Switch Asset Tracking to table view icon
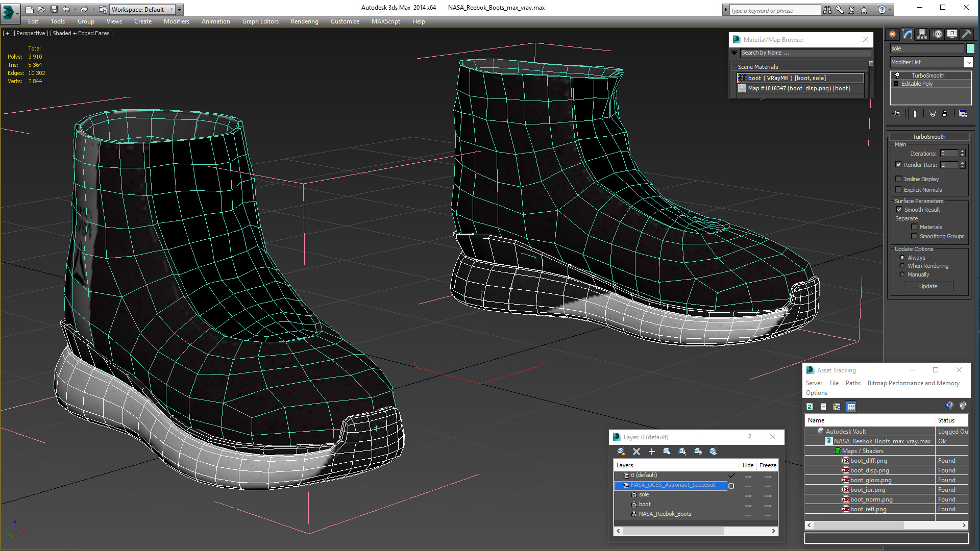 tap(851, 407)
